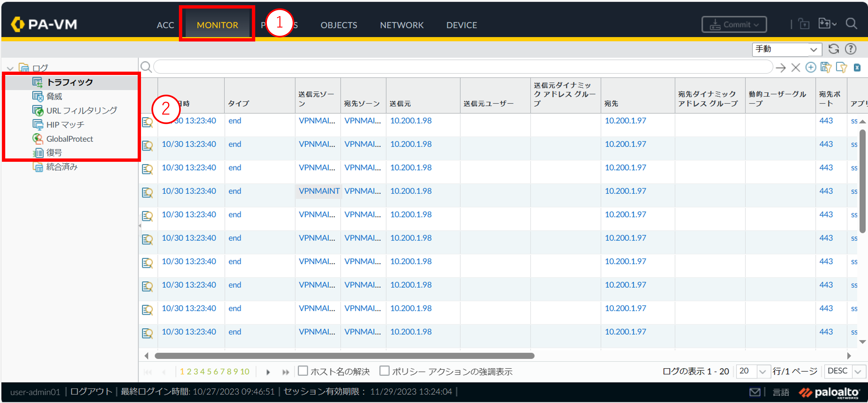Viewport: 868px width, 403px height.
Task: Click the apply filter arrow icon
Action: point(780,68)
